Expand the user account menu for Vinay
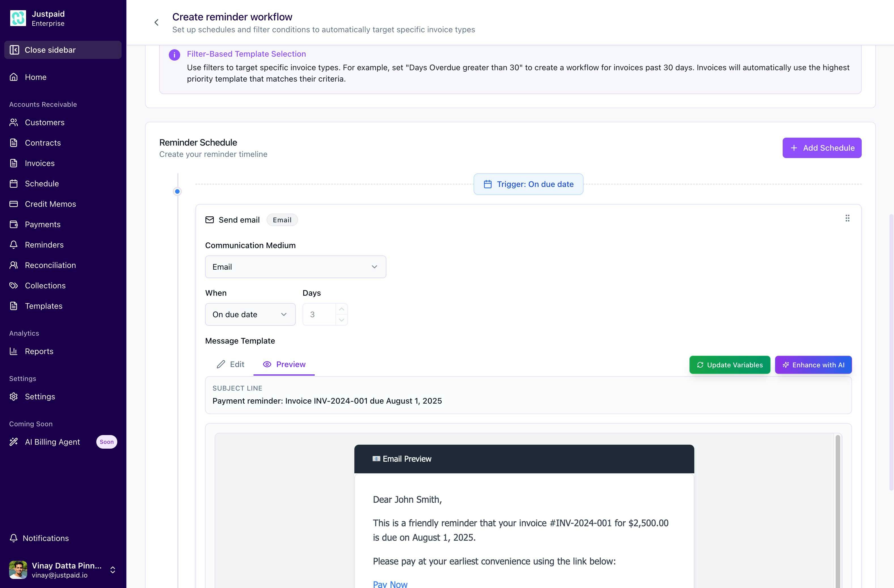Screen dimensions: 894x588 pos(113,570)
